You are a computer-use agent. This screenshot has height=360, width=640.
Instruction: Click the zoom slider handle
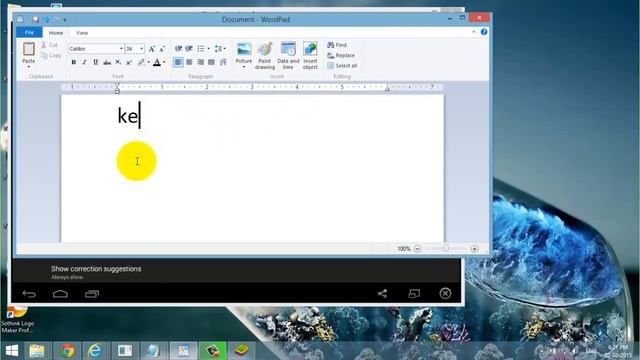pos(446,248)
